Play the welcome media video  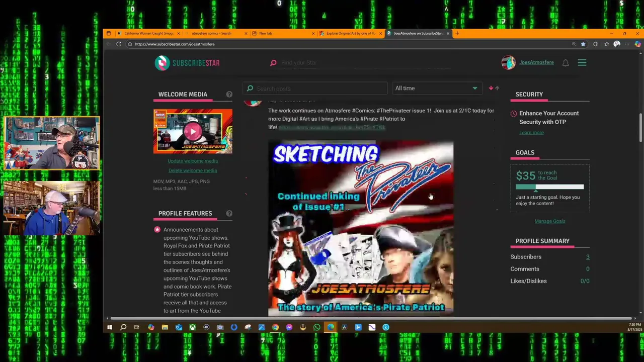193,131
